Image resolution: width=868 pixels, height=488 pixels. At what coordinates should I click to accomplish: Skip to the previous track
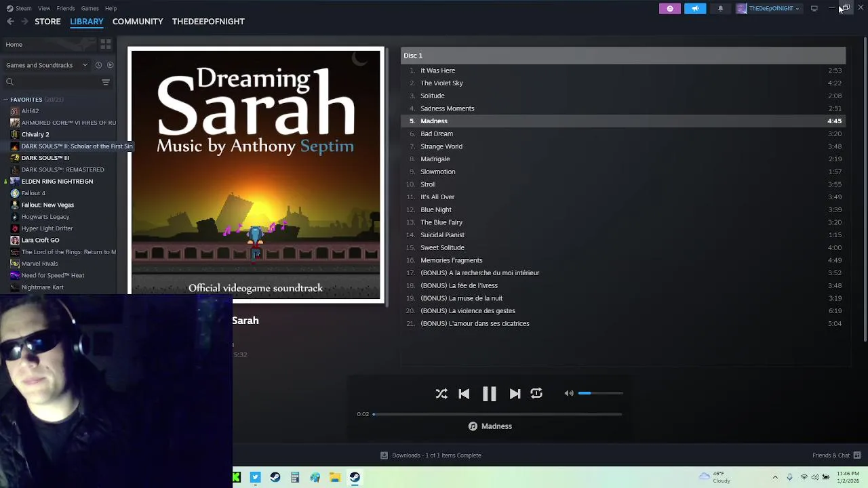pyautogui.click(x=464, y=394)
